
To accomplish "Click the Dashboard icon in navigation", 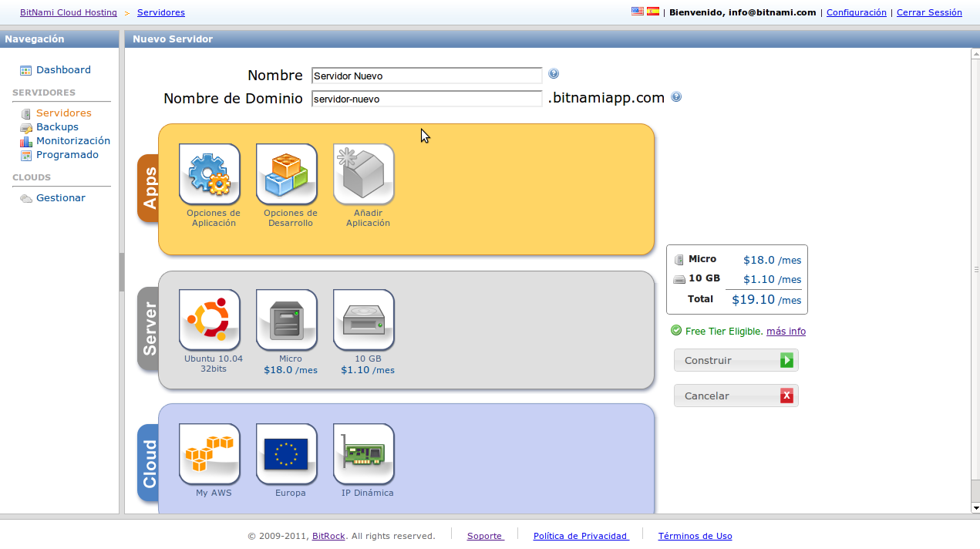I will 26,70.
